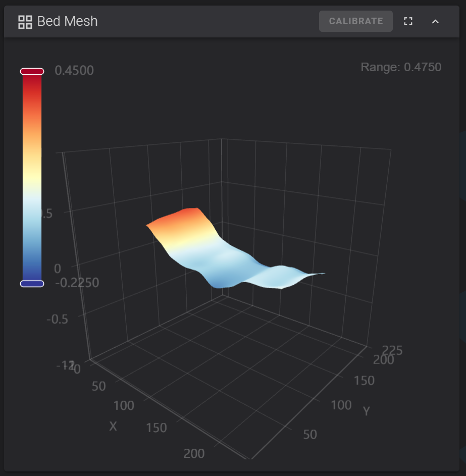Click the Bed Mesh panel title text

(x=68, y=21)
